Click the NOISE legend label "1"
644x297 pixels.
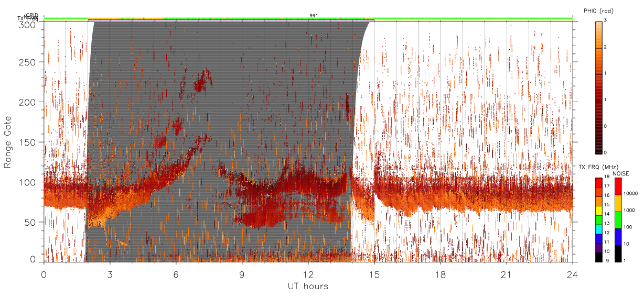[x=625, y=260]
